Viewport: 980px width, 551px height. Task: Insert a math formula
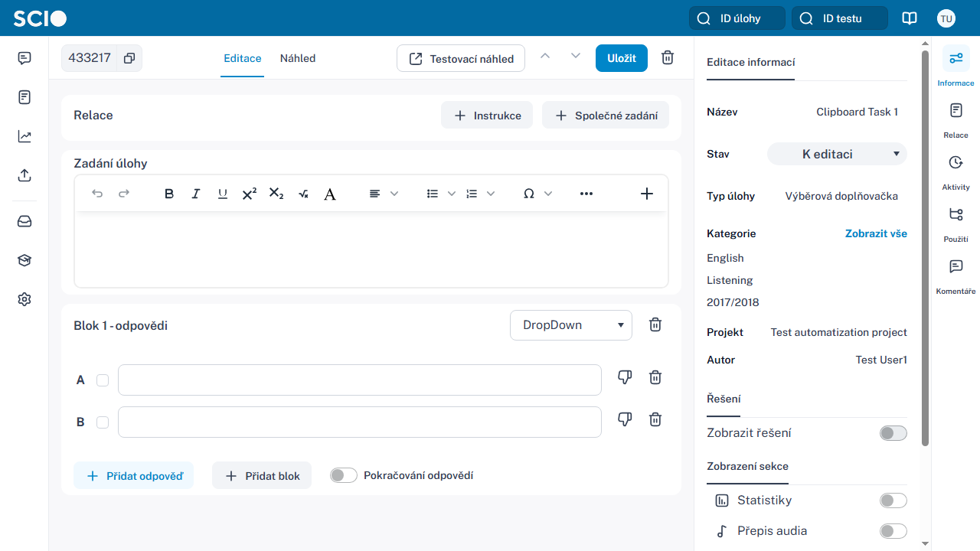click(x=303, y=194)
